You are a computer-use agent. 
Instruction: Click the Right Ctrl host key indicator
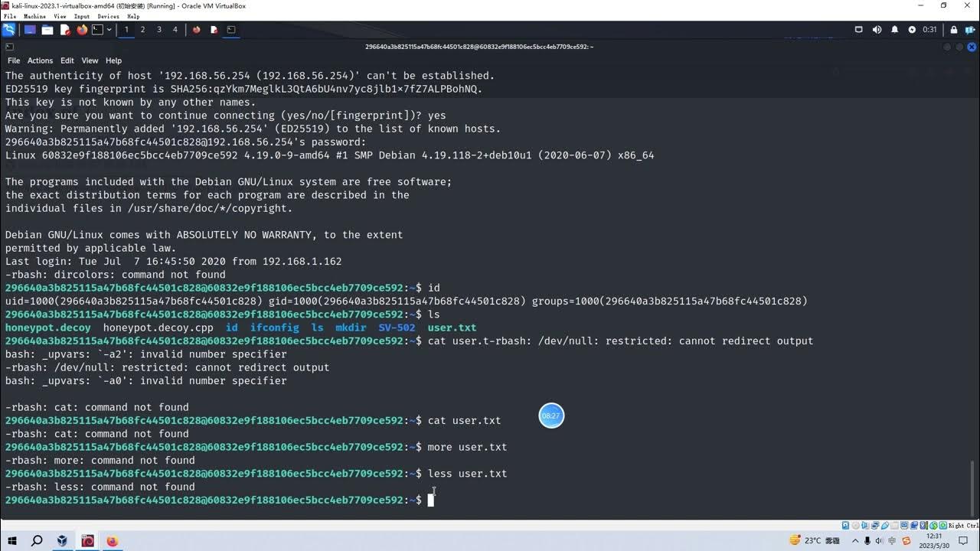[963, 526]
